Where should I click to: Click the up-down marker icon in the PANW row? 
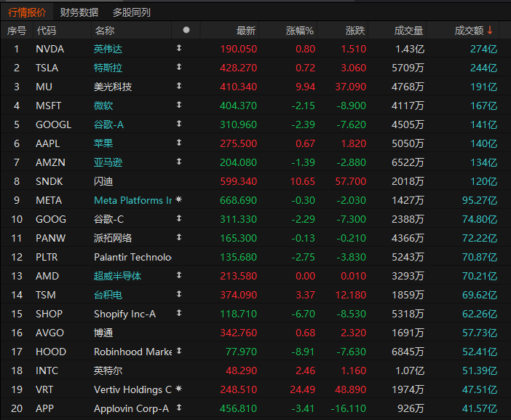(x=179, y=237)
